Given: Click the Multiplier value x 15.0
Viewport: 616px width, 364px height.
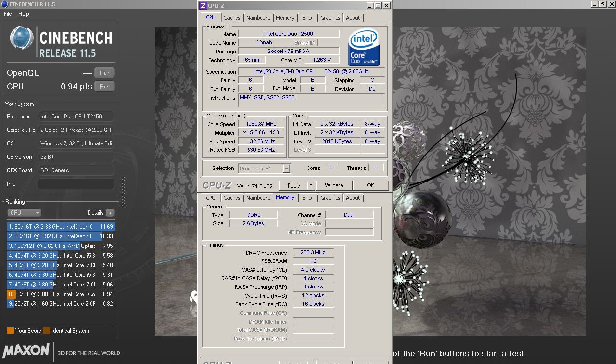Looking at the screenshot, I should pyautogui.click(x=261, y=133).
